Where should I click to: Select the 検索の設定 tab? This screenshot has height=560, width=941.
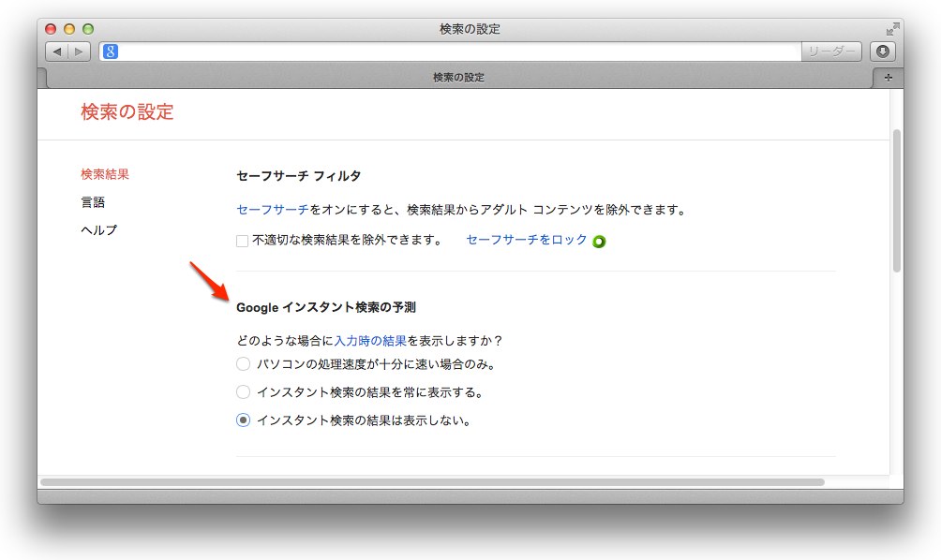pyautogui.click(x=458, y=78)
